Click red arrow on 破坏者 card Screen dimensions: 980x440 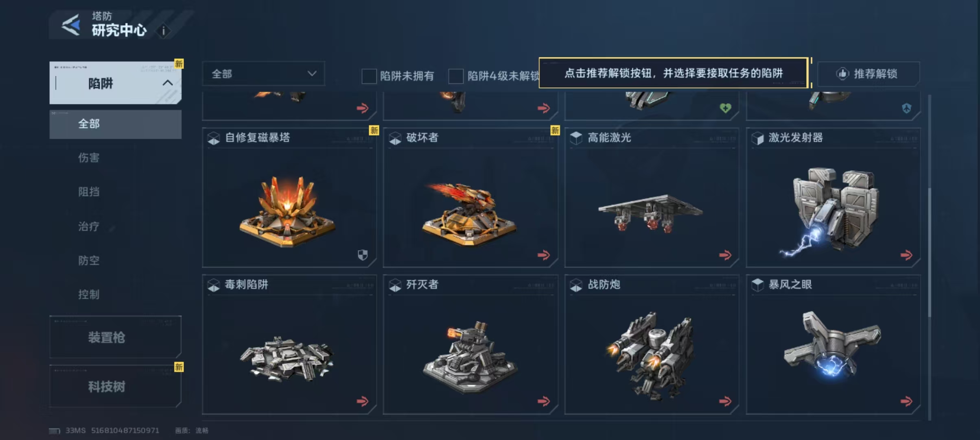click(x=543, y=255)
